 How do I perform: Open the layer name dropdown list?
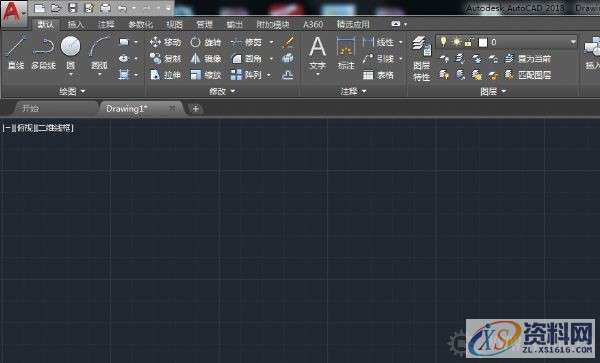573,42
